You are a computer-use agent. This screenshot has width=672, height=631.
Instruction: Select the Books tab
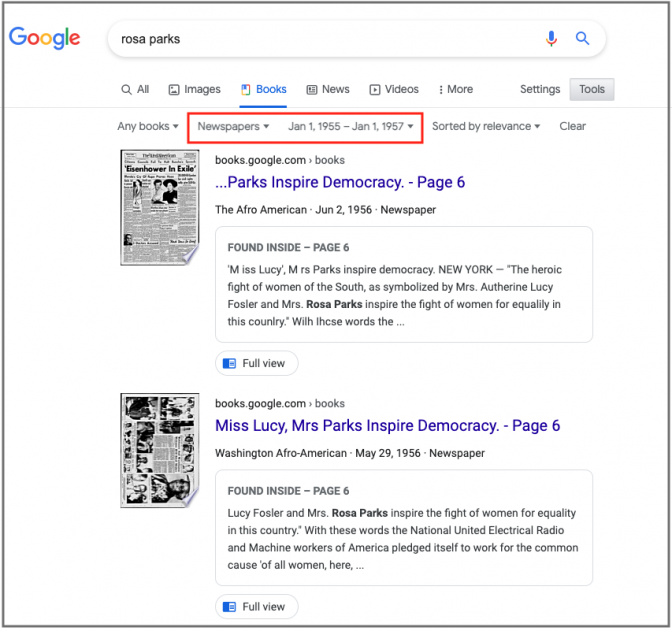pos(264,89)
